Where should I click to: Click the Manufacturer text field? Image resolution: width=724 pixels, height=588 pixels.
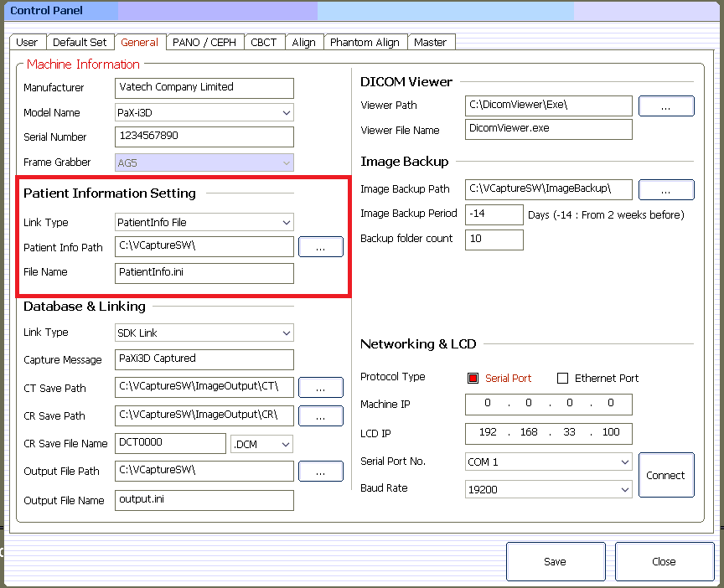tap(204, 88)
